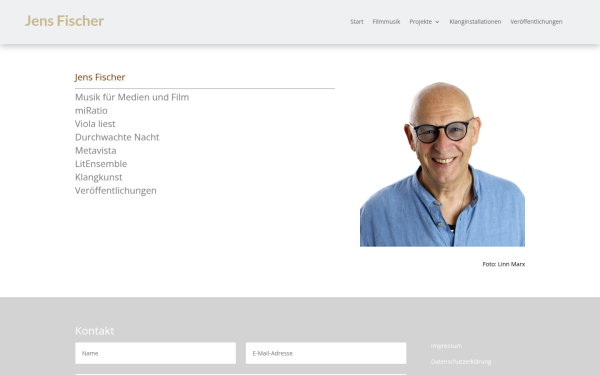Screen dimensions: 600x375
Task: Click the portrait photo of Jens Fischer
Action: click(x=442, y=164)
